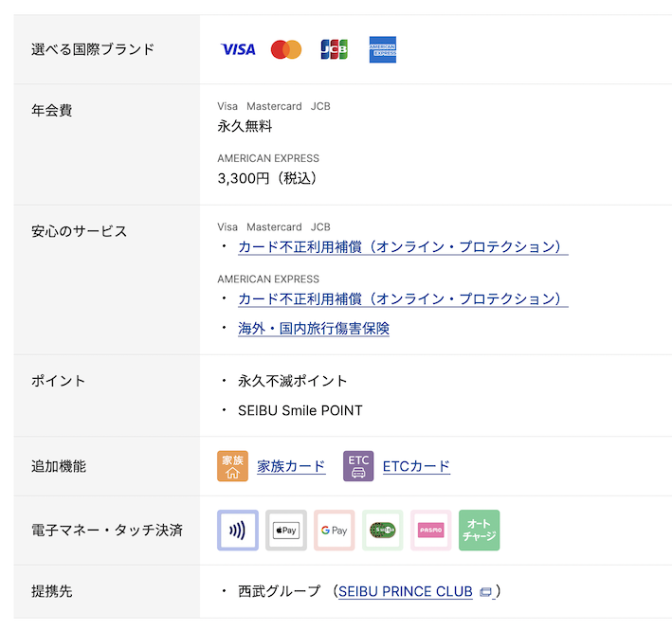Image resolution: width=672 pixels, height=630 pixels.
Task: Click the green オートチャージ badge
Action: tap(479, 531)
